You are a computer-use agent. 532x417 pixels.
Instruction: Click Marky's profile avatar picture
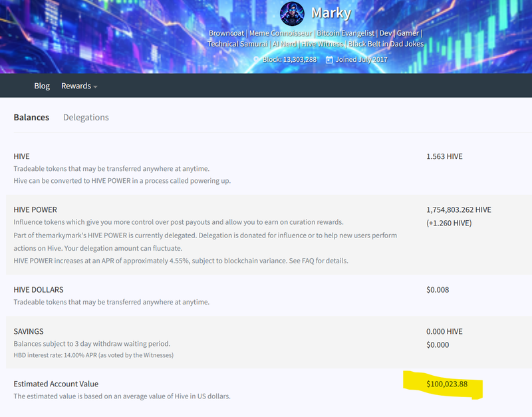pyautogui.click(x=292, y=14)
